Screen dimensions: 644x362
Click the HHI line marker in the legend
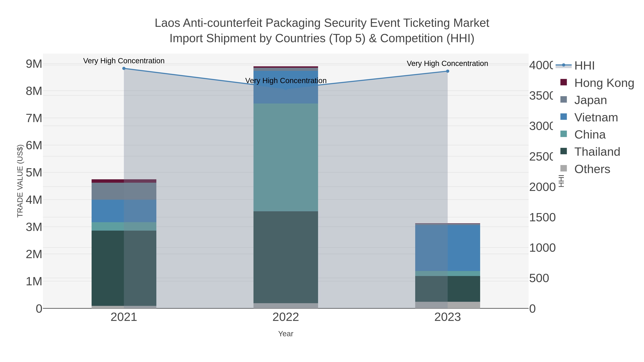563,65
